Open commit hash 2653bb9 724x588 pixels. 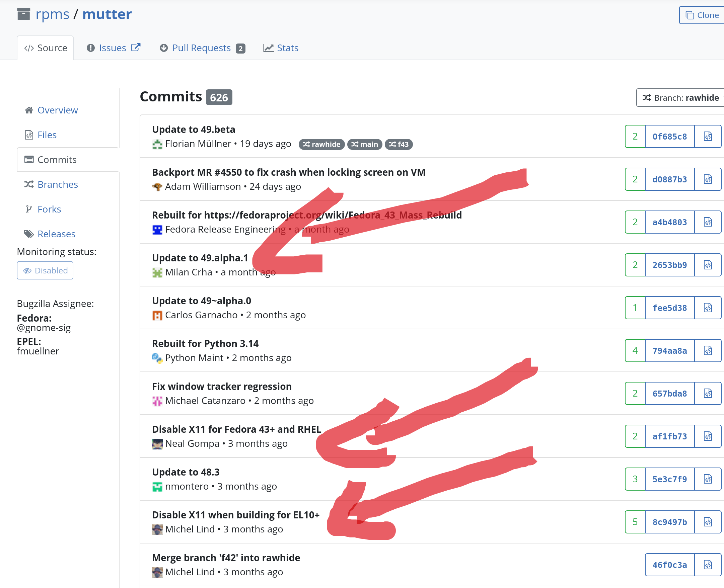tap(670, 265)
